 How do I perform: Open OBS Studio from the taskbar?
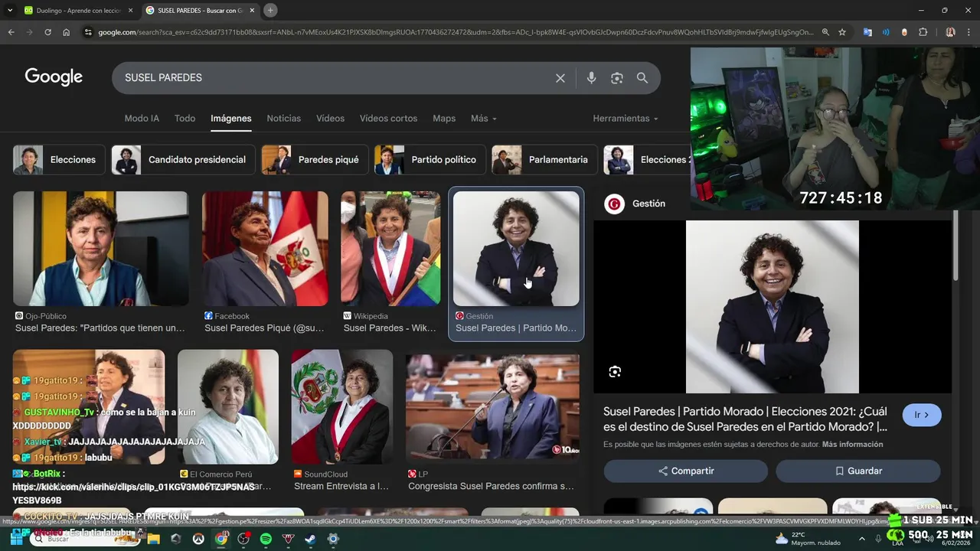click(x=243, y=539)
